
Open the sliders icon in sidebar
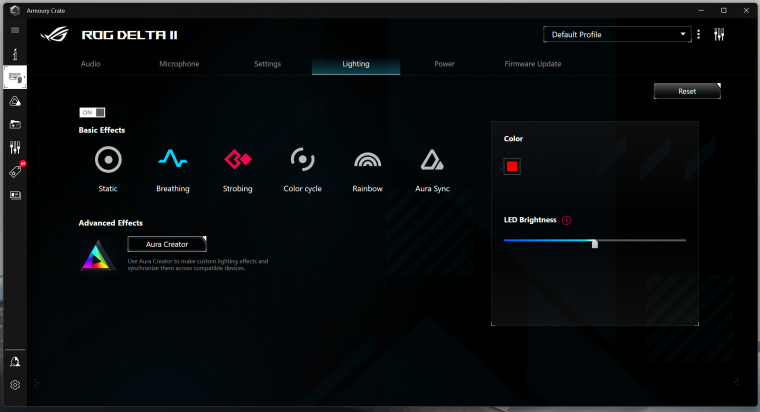point(15,147)
